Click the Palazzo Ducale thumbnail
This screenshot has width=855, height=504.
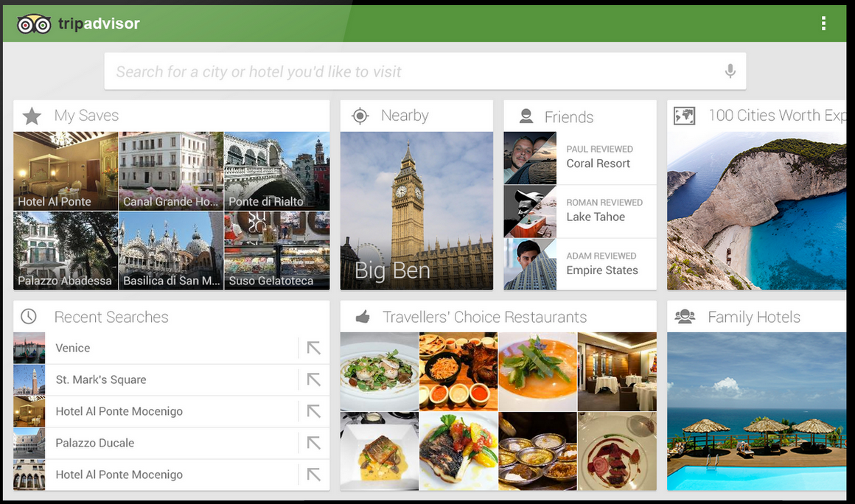click(29, 443)
